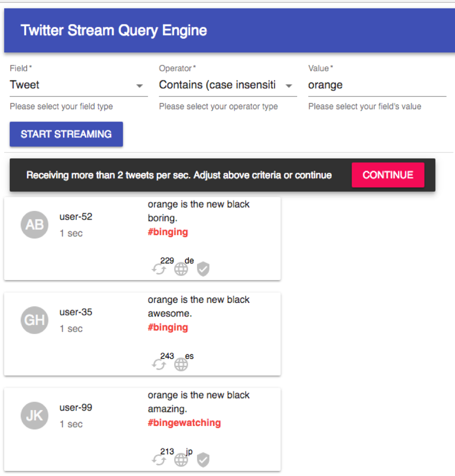Click tweet text ending in amazing.
Screen dimensions: 455x476
click(199, 402)
